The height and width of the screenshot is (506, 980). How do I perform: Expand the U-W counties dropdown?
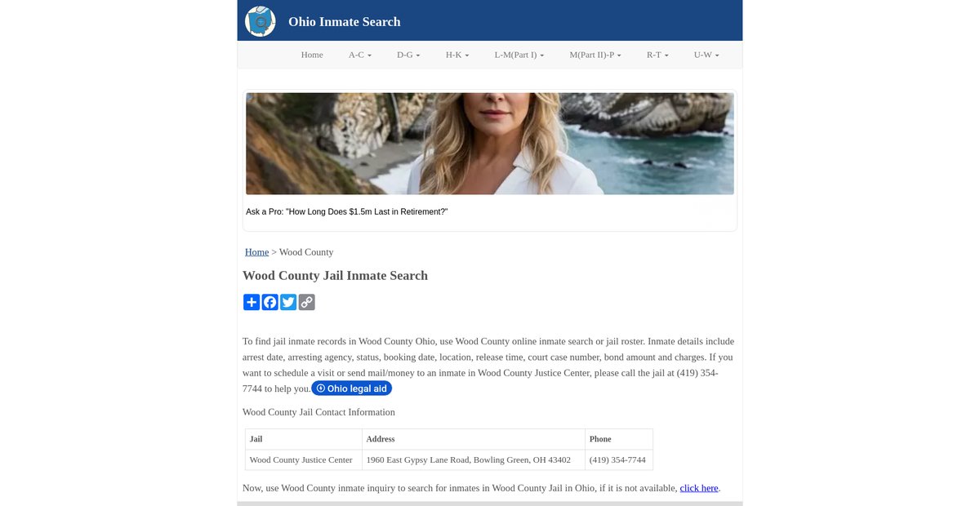(x=706, y=55)
